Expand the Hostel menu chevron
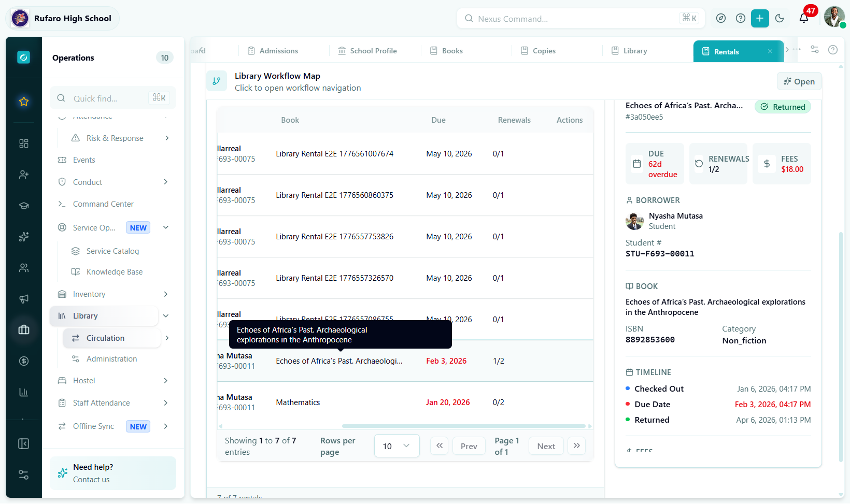This screenshot has height=504, width=850. [x=166, y=381]
